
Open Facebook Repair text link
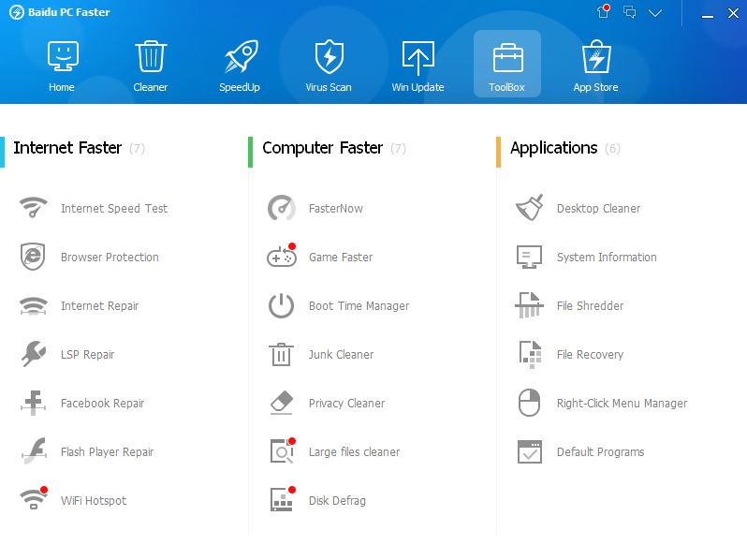(102, 404)
